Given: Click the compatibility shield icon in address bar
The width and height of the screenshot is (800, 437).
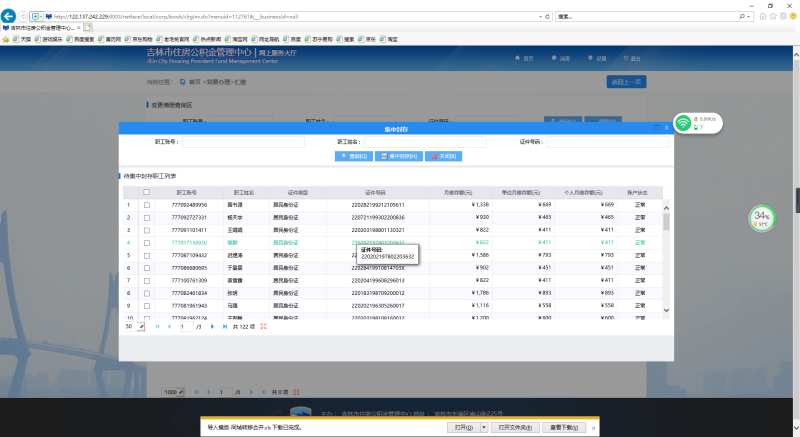Looking at the screenshot, I should point(35,17).
